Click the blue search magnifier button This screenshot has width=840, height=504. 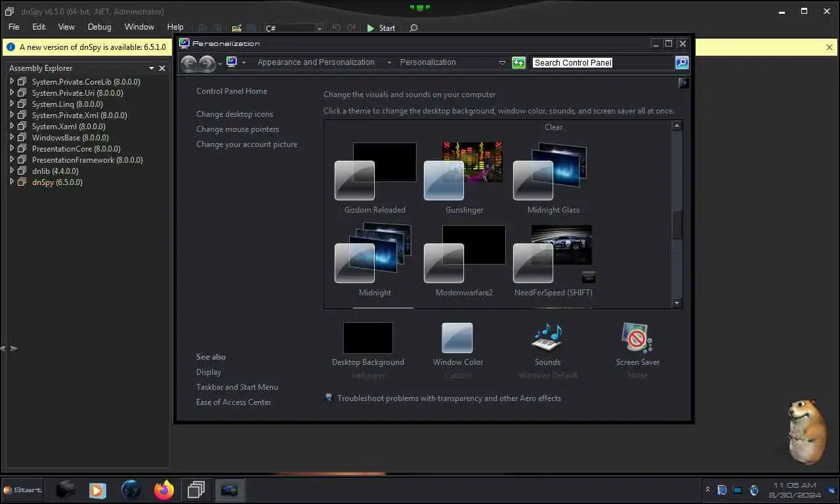coord(682,62)
